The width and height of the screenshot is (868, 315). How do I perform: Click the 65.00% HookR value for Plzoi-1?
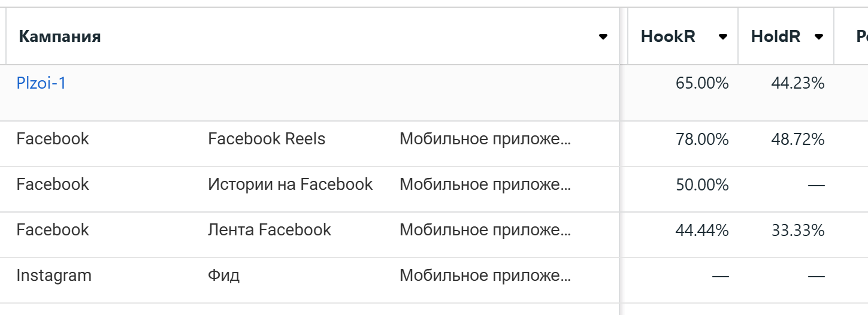pyautogui.click(x=702, y=83)
